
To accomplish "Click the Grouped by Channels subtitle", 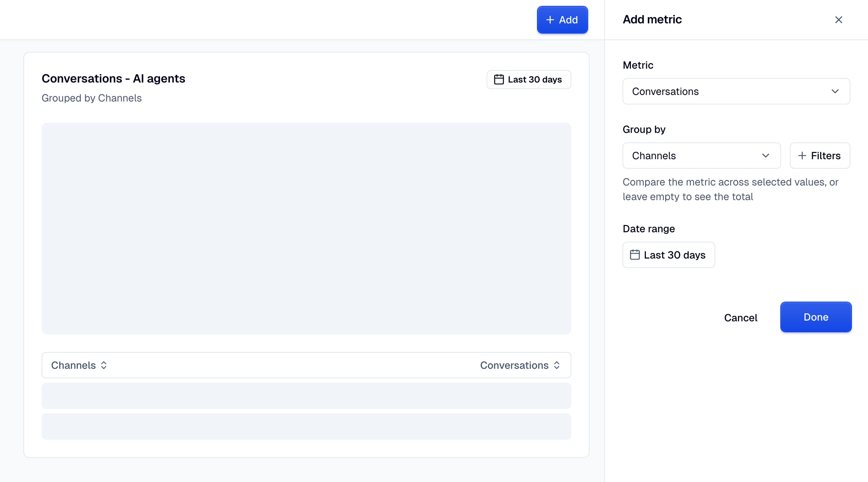I will point(91,98).
